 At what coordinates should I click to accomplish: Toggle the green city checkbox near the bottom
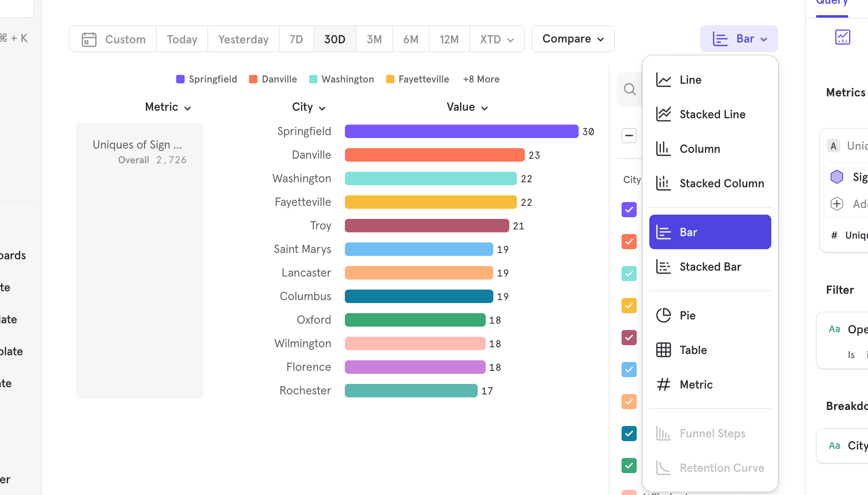point(629,465)
